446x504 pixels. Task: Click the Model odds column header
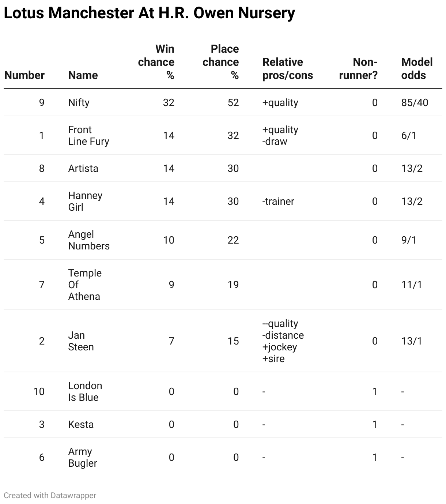(417, 69)
